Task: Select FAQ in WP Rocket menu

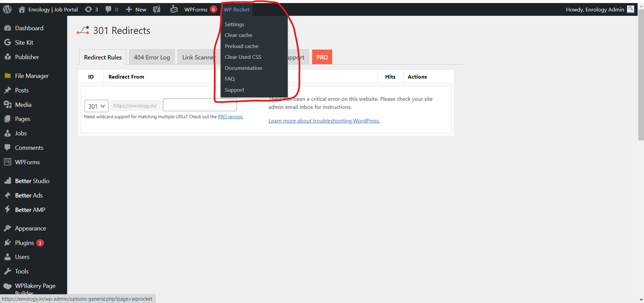Action: click(x=230, y=79)
